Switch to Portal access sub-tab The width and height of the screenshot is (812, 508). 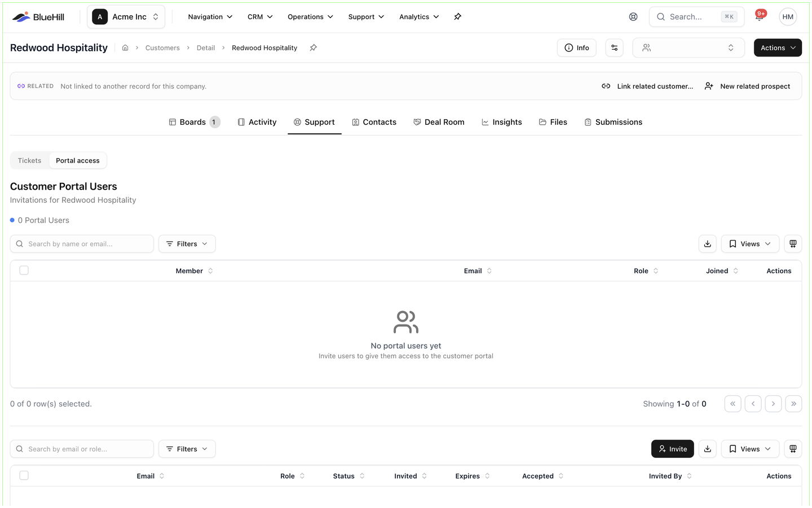click(x=78, y=160)
